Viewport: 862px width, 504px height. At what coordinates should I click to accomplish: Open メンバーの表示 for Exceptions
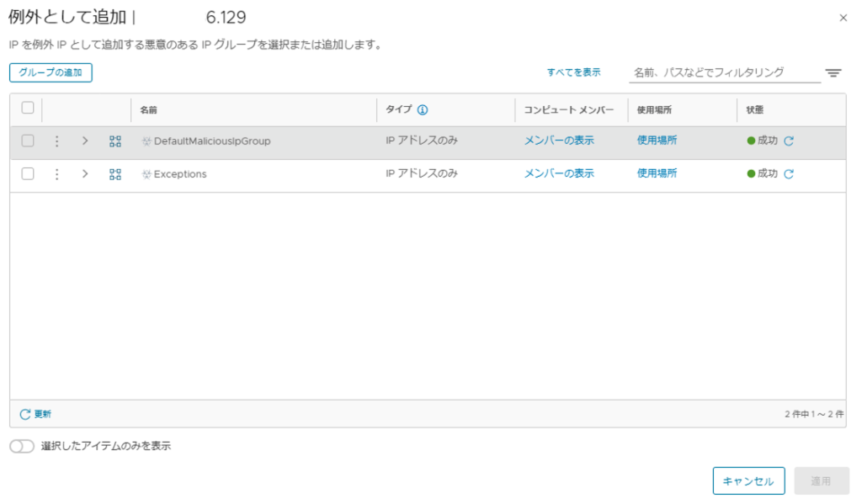tap(559, 173)
